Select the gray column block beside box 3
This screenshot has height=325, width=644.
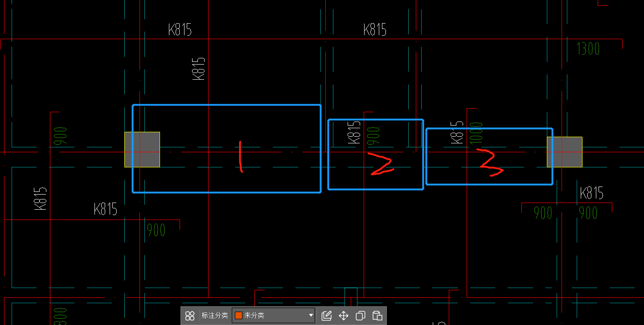point(565,152)
